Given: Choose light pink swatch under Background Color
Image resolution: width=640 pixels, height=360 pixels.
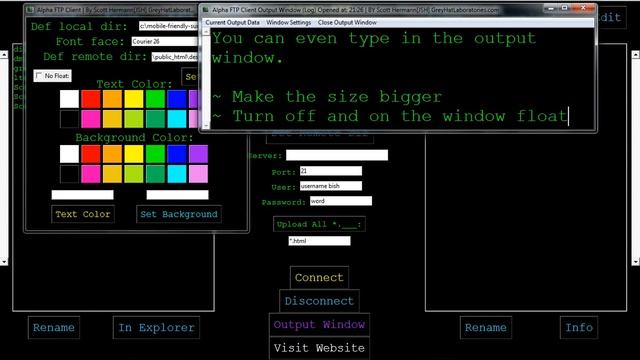Looking at the screenshot, I should 198,174.
